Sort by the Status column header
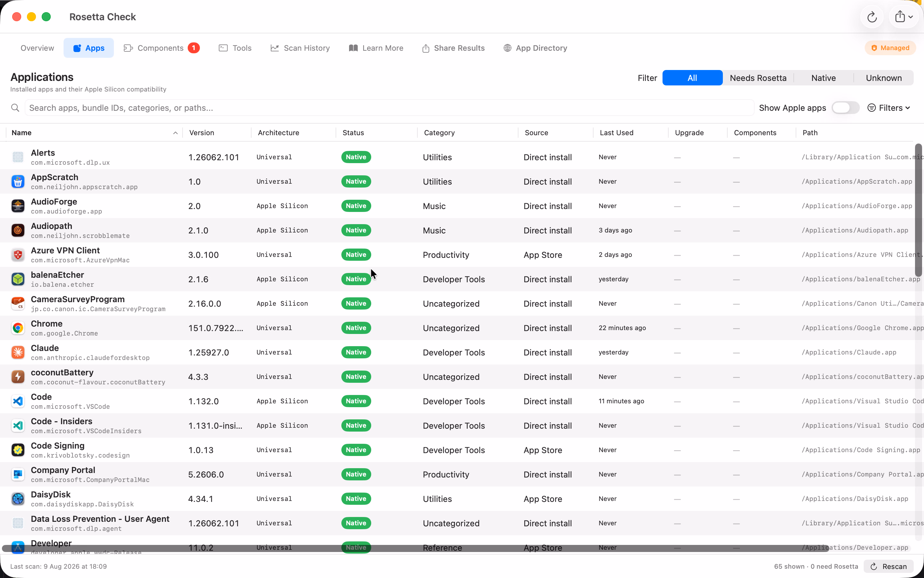Viewport: 924px width, 578px height. click(376, 133)
